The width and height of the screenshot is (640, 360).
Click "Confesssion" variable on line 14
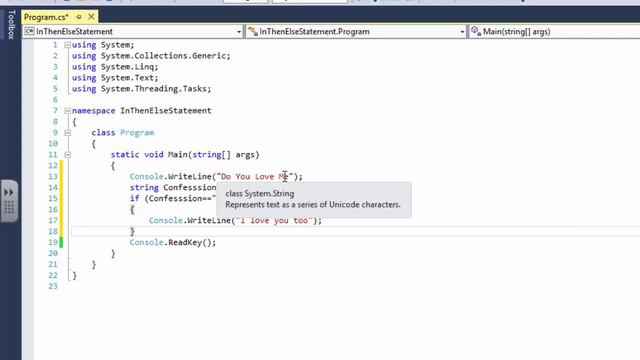189,188
